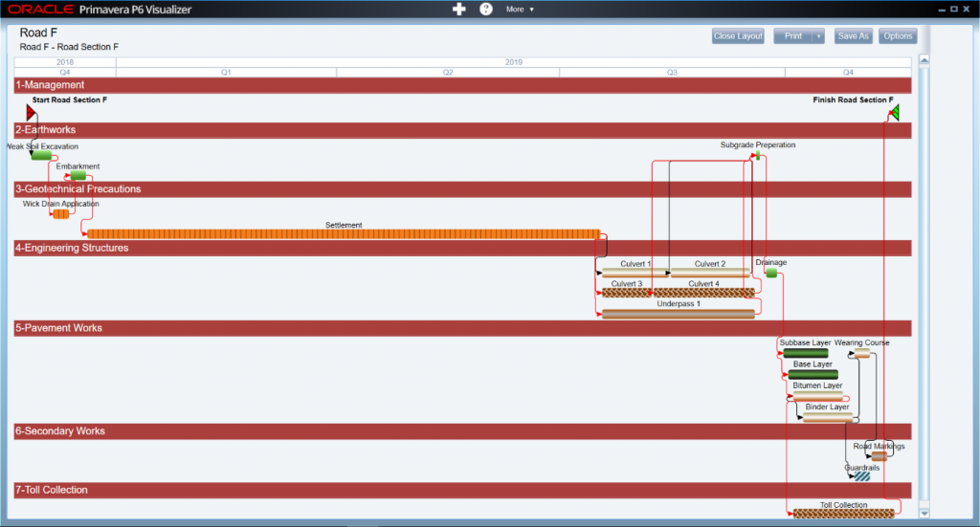Click the 2019 year header in timescale
Image resolution: width=980 pixels, height=527 pixels.
coord(513,62)
